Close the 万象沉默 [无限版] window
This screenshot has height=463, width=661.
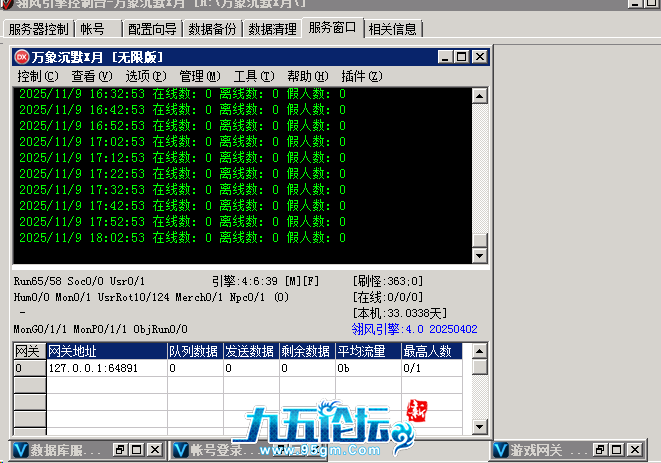479,57
